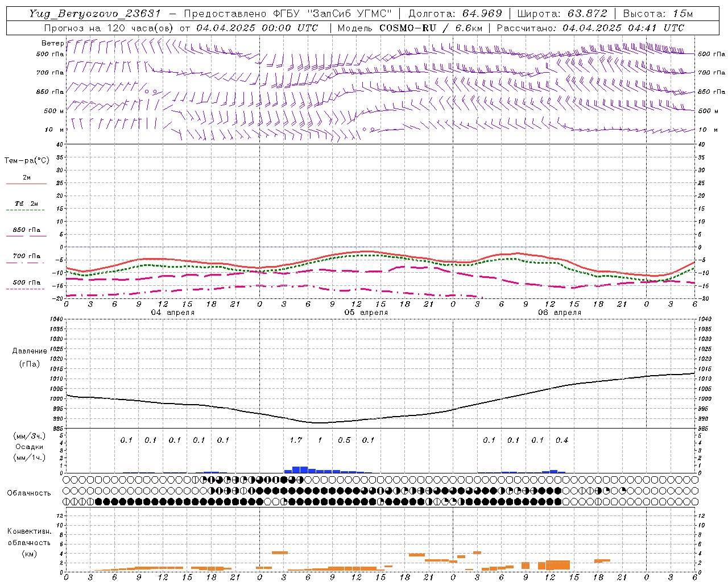Click the 06 апреля date label
Viewport: 728px width, 582px height.
tap(559, 313)
